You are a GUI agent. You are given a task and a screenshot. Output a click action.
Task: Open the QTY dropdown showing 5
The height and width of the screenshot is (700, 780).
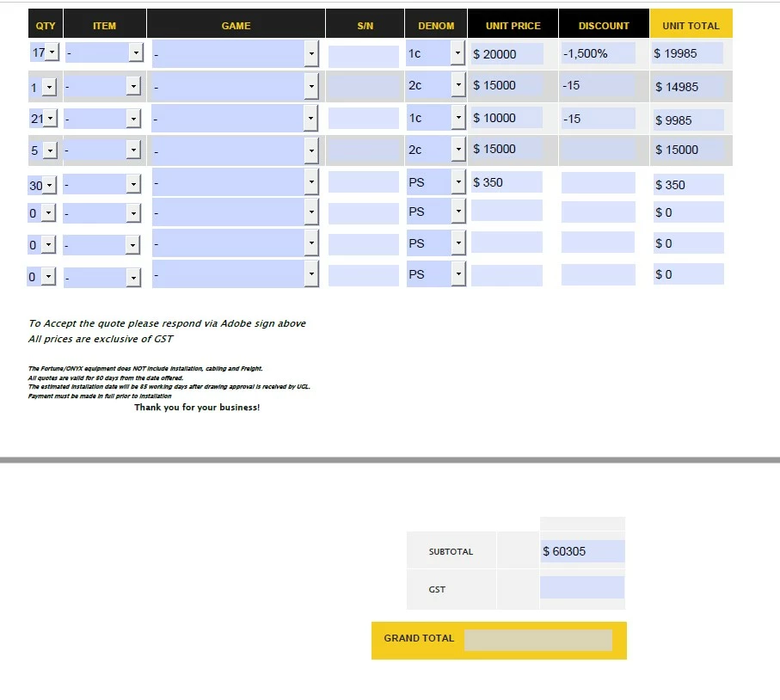(x=50, y=150)
